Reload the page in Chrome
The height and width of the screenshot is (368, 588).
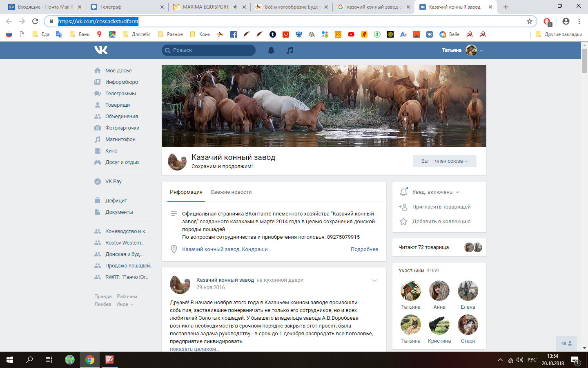click(35, 21)
